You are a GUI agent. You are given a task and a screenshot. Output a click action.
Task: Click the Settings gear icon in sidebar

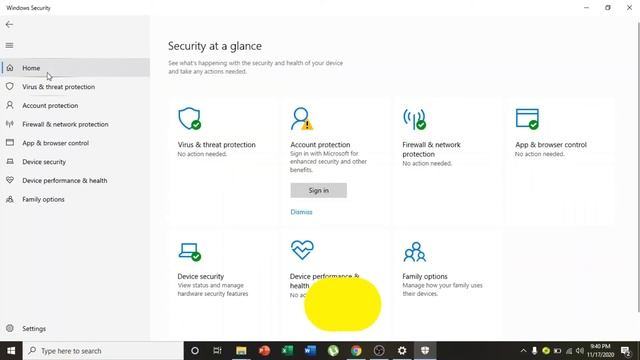(10, 328)
